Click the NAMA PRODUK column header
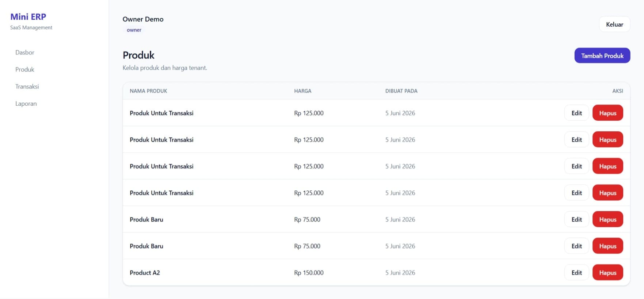The height and width of the screenshot is (299, 644). click(x=148, y=91)
